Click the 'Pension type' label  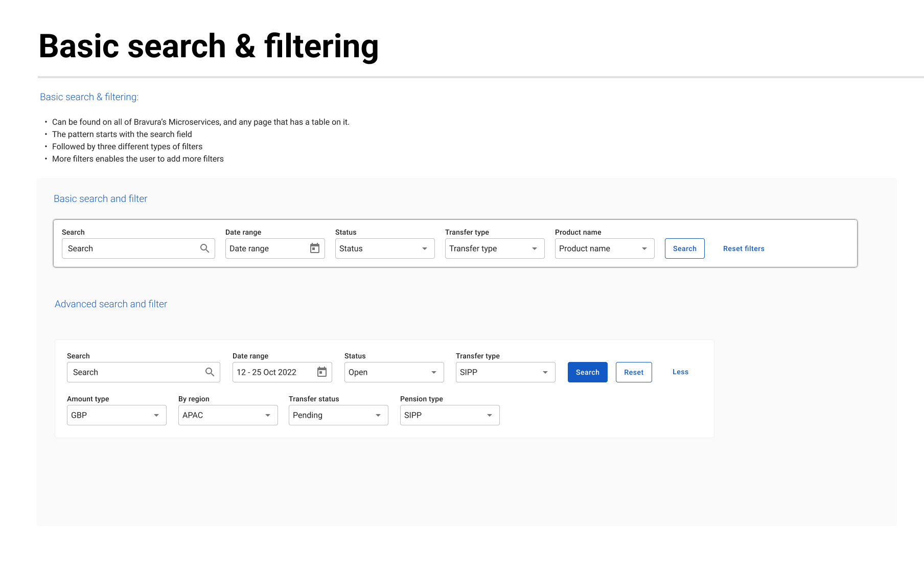[x=422, y=399]
